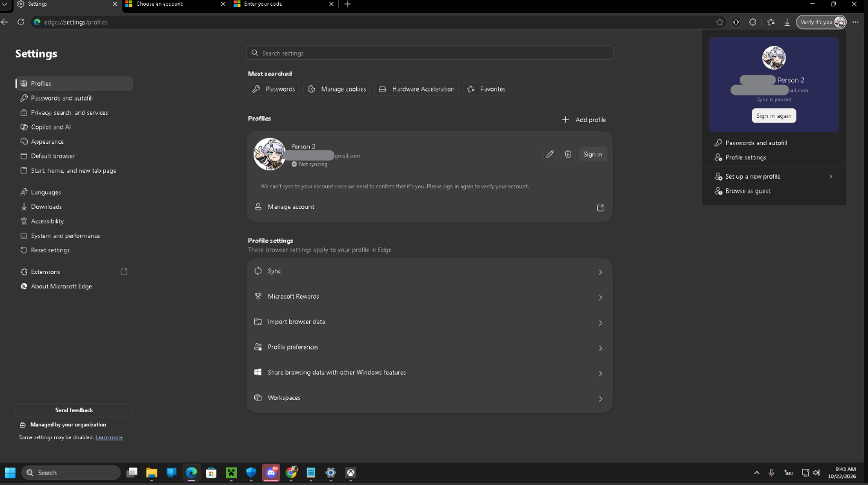Open the Favorites list toolbar icon
The height and width of the screenshot is (485, 868).
771,22
